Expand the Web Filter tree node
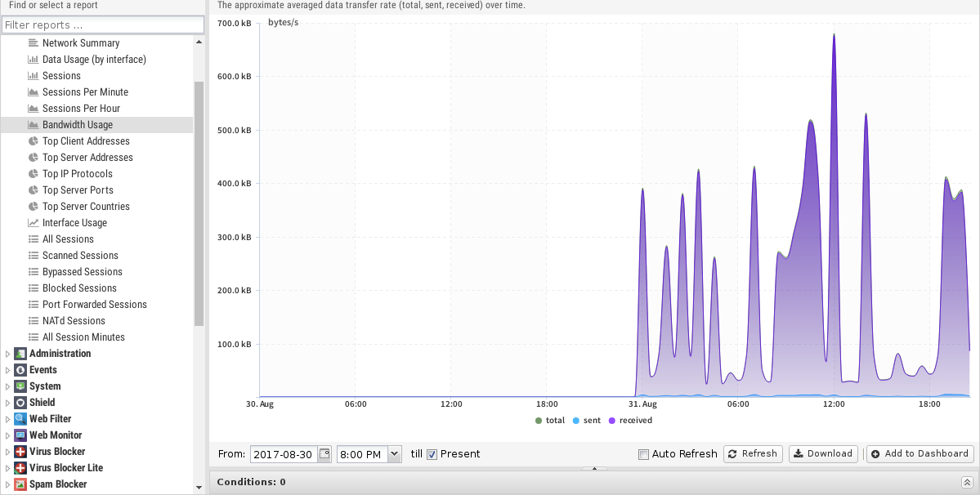 (x=7, y=419)
